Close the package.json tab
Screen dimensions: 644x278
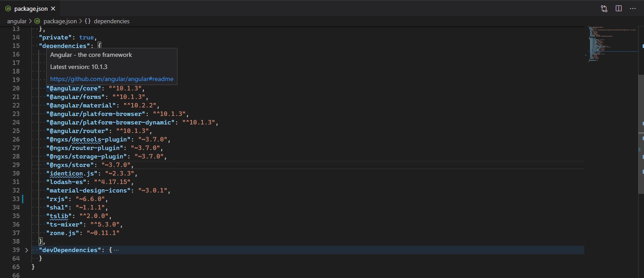(x=53, y=8)
